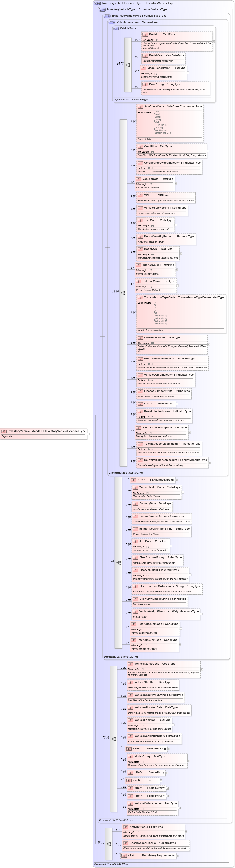This screenshot has height=868, width=235.
Task: Expand the TrimCode element
Action: 176,225
